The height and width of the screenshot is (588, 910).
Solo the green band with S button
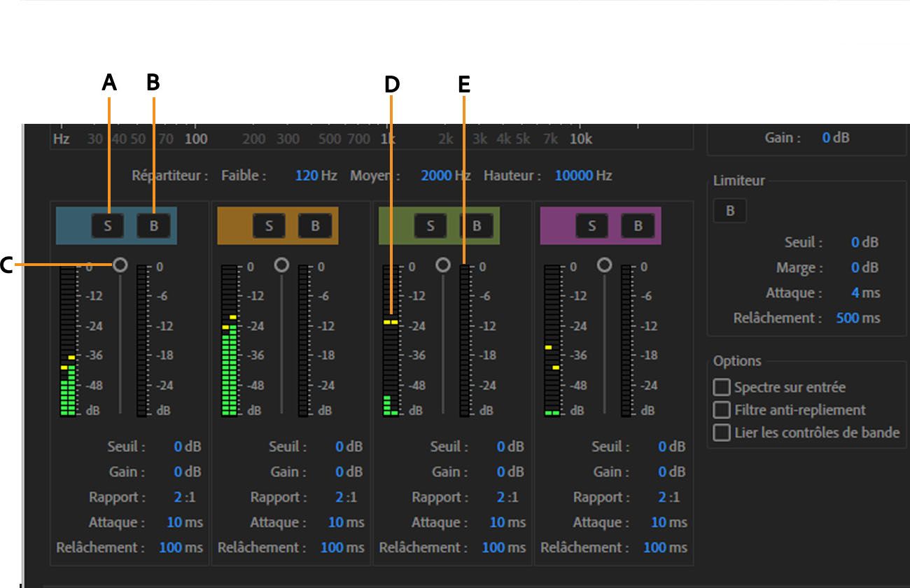click(x=430, y=226)
